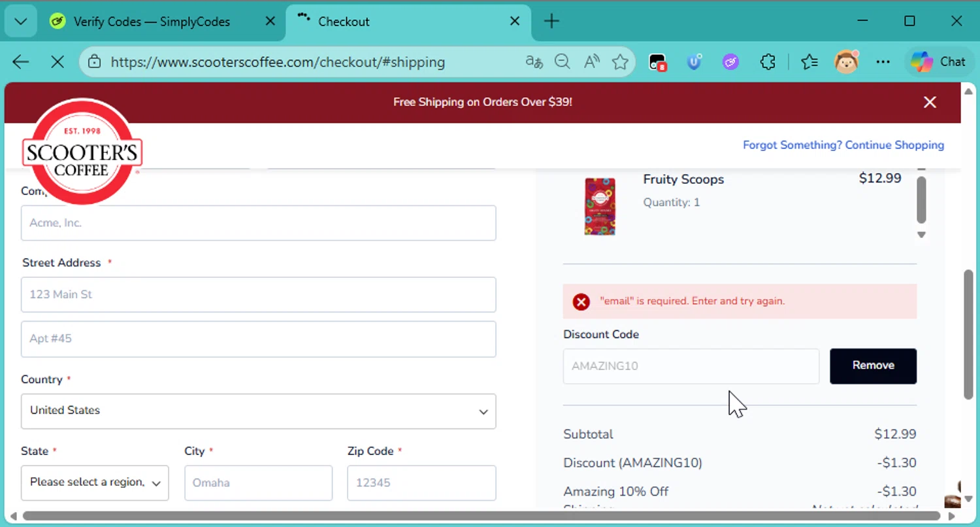
Task: Remove the AMAZING10 discount code
Action: pyautogui.click(x=873, y=366)
